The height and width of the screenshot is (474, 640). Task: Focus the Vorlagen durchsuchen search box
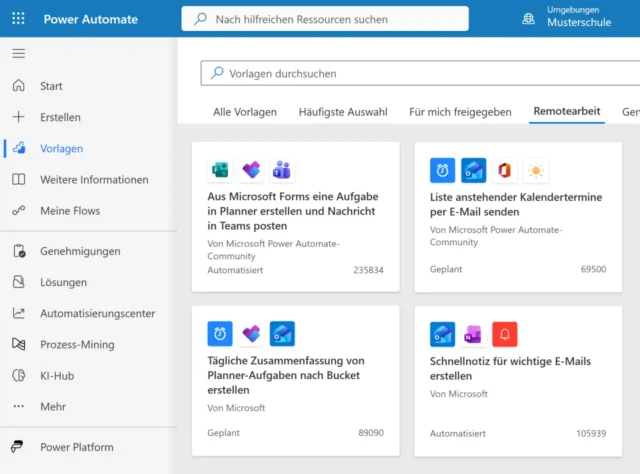pos(420,73)
